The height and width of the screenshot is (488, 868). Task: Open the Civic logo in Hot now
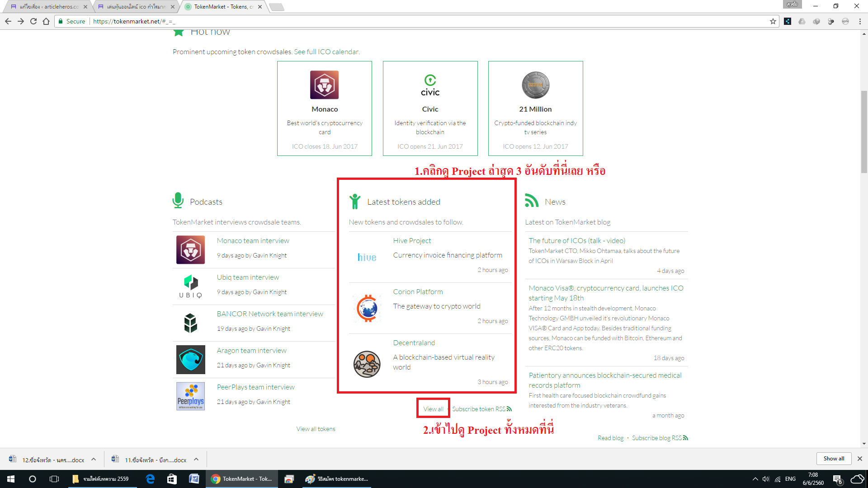coord(430,86)
